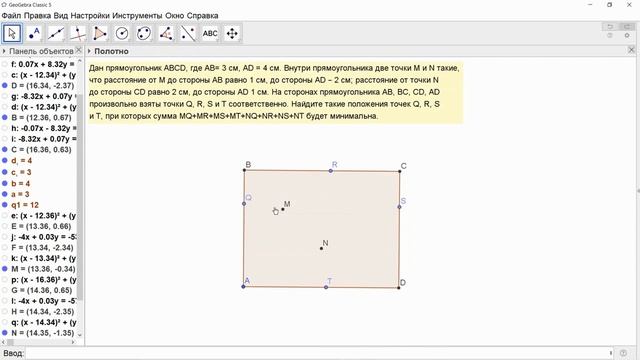Select point T on side AD
The height and width of the screenshot is (360, 640).
click(326, 287)
